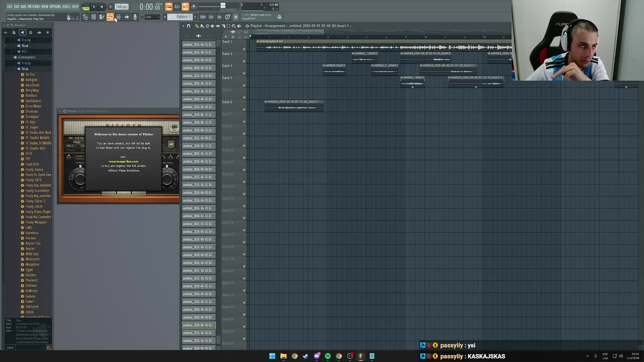
Task: Arm the red Record button
Action: [110, 7]
